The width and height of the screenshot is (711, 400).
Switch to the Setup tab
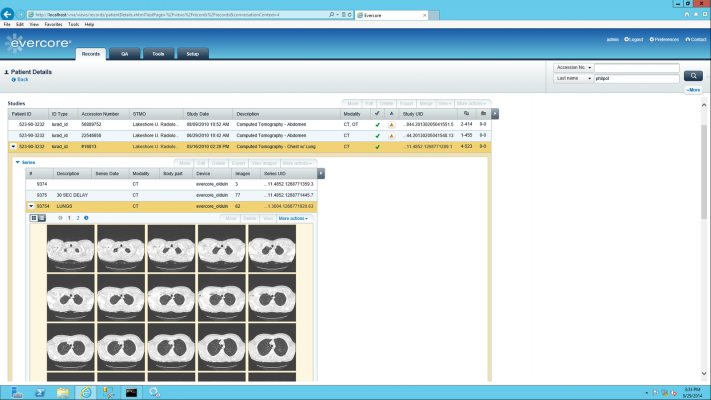click(192, 53)
